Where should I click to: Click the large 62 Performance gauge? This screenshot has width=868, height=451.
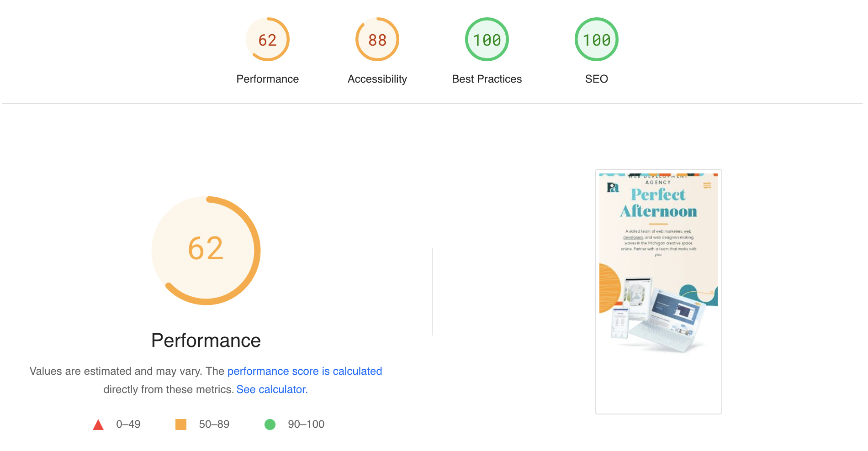206,250
